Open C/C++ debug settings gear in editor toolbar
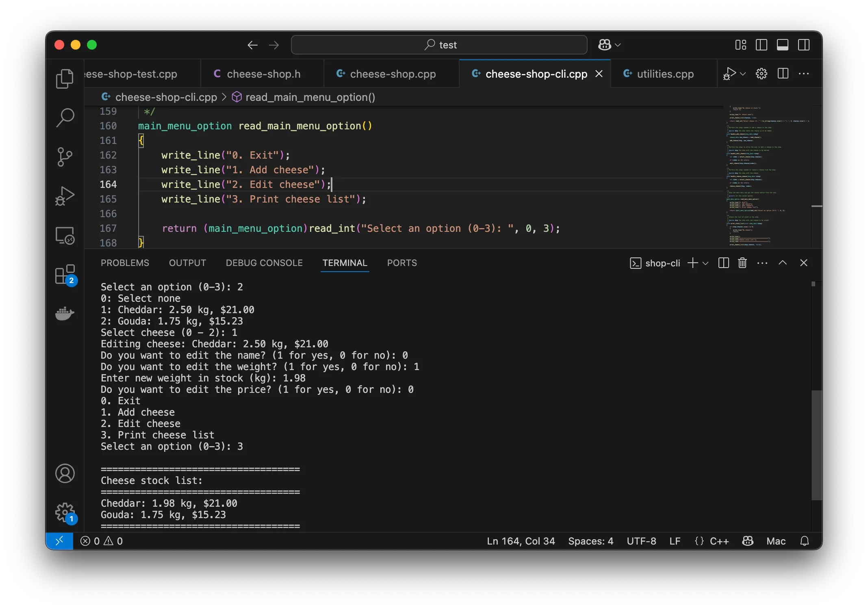The height and width of the screenshot is (610, 868). (x=762, y=74)
